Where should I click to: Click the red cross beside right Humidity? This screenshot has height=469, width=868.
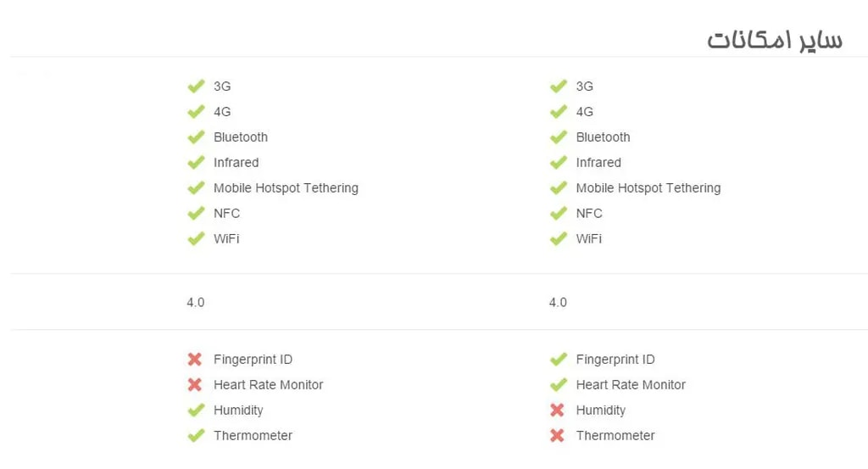(557, 410)
